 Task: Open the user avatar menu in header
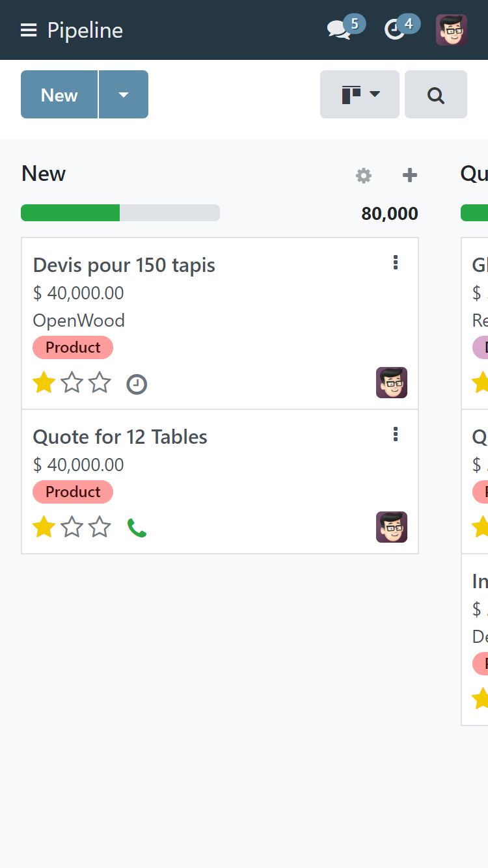click(x=451, y=30)
